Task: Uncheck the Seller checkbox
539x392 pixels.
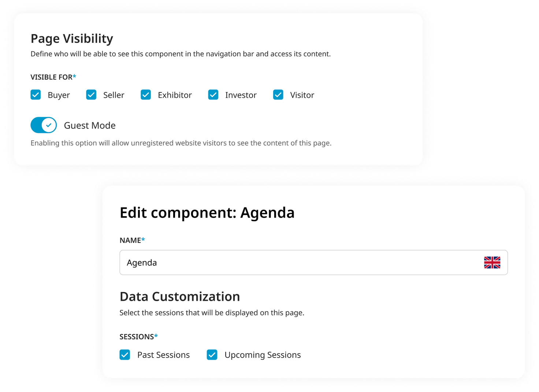Action: pos(91,95)
